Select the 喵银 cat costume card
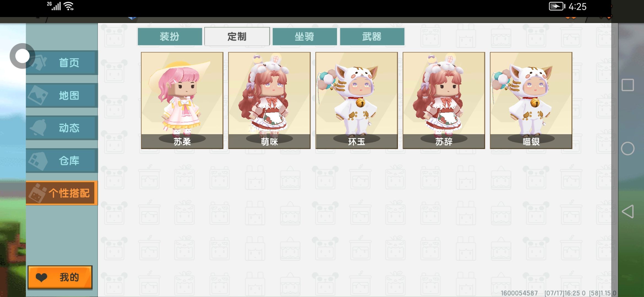The height and width of the screenshot is (297, 644). pos(531,100)
